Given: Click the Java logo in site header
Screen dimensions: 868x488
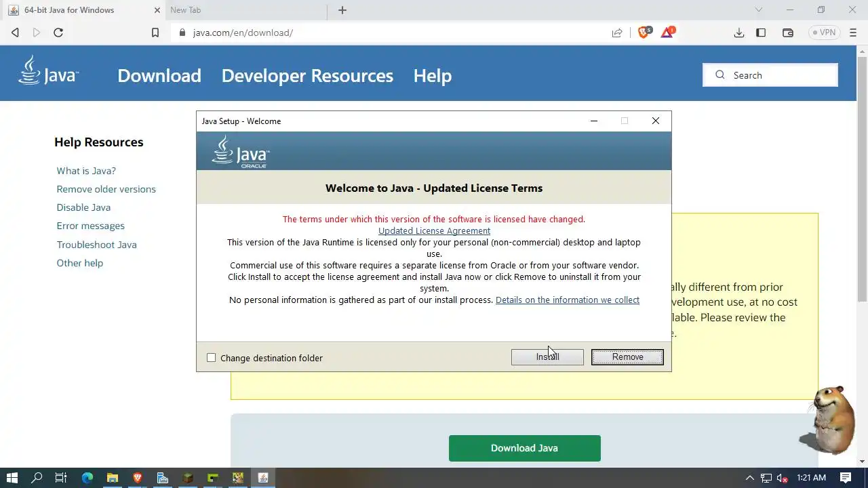Looking at the screenshot, I should (x=49, y=70).
